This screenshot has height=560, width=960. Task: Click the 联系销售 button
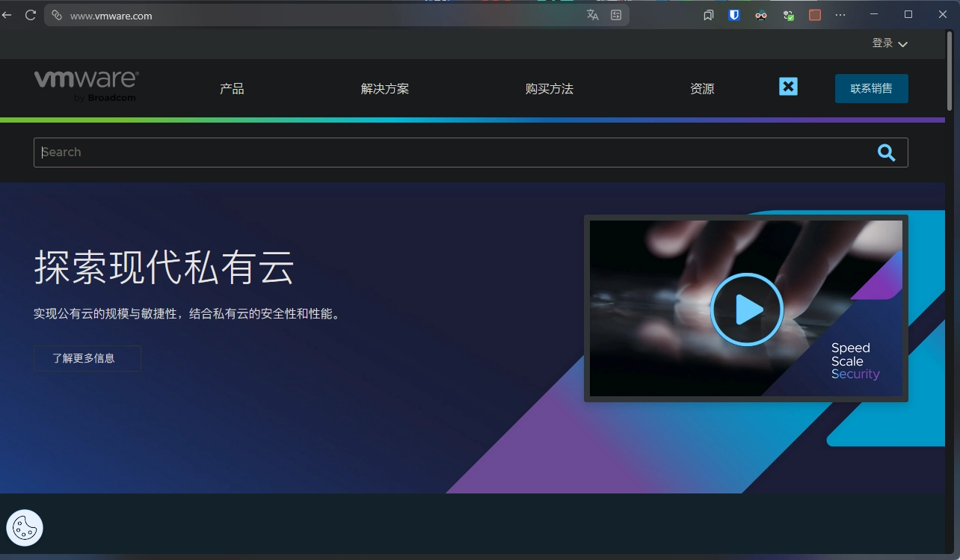[x=871, y=88]
